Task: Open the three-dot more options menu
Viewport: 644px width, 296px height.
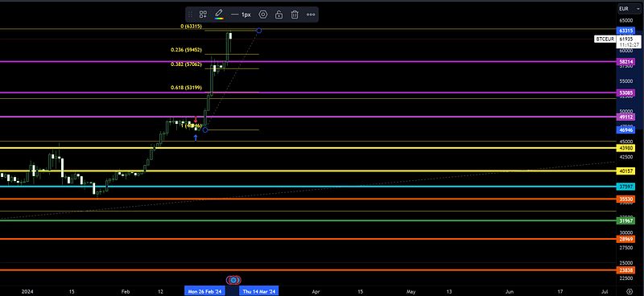Action: 311,14
